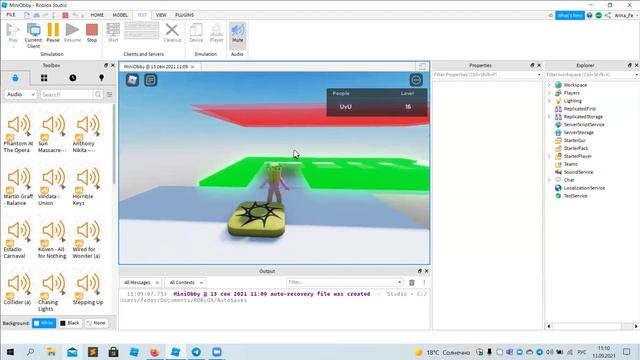Click the share icon in top bar

608,16
